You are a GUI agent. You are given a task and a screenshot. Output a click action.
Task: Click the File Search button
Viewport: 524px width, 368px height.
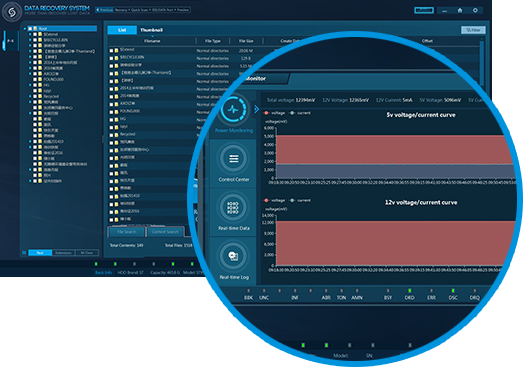pos(127,232)
